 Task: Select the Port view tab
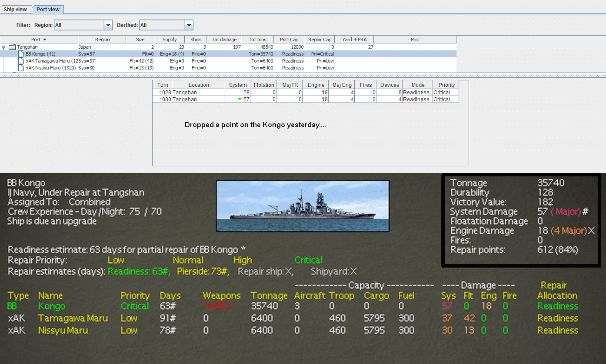[x=48, y=9]
